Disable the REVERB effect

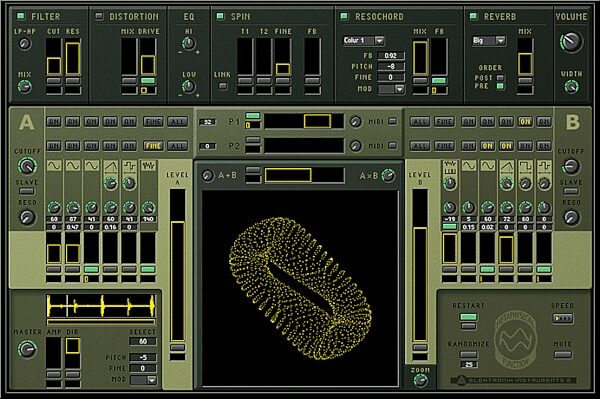[474, 16]
